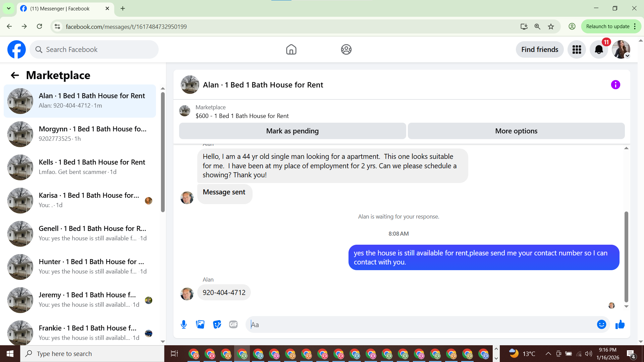Open the GIF picker
The width and height of the screenshot is (644, 362).
tap(233, 324)
